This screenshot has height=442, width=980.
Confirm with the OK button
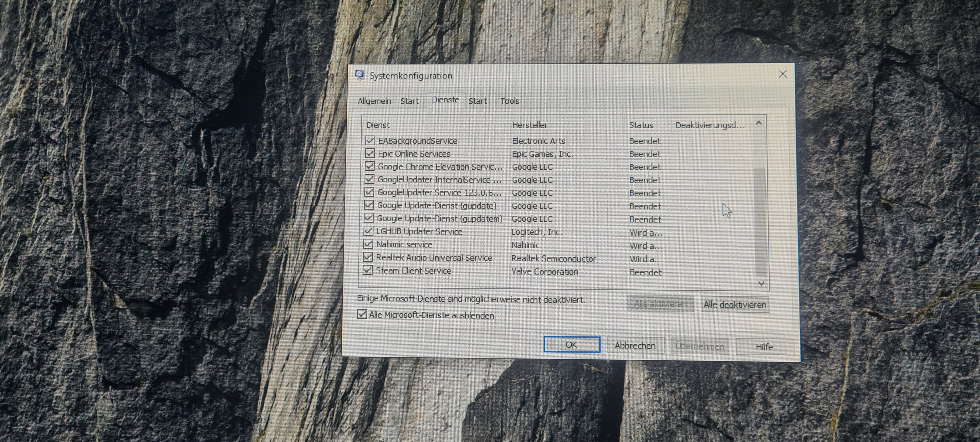(571, 345)
